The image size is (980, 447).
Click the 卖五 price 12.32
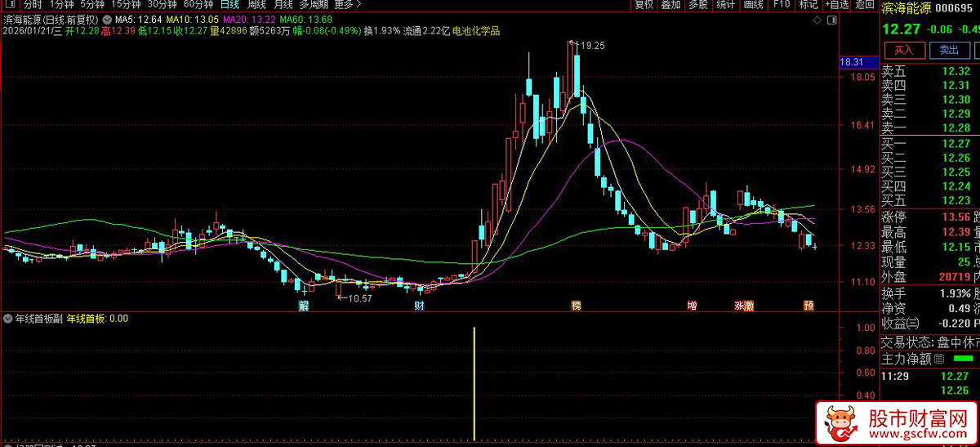tap(956, 72)
